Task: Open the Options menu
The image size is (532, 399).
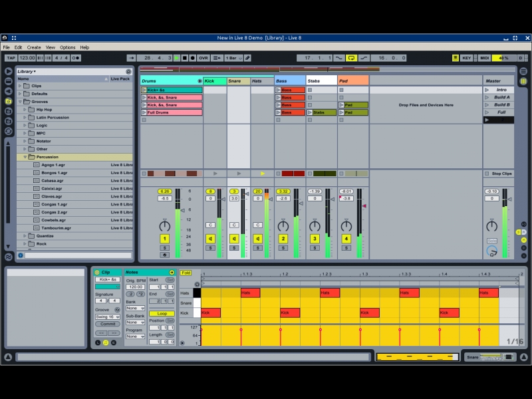Action: click(x=68, y=47)
